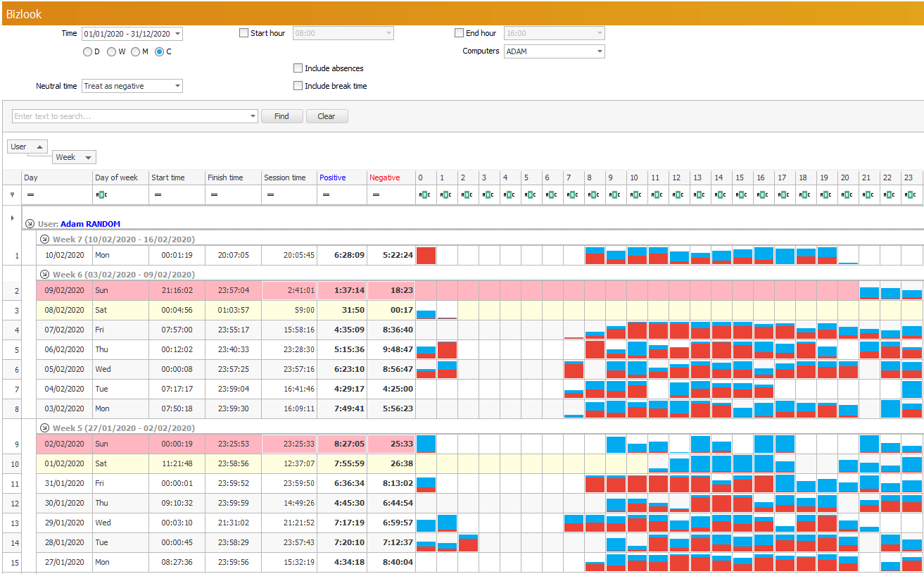This screenshot has width=924, height=574.
Task: Collapse the User Adam RANDOM group icon
Action: (30, 224)
